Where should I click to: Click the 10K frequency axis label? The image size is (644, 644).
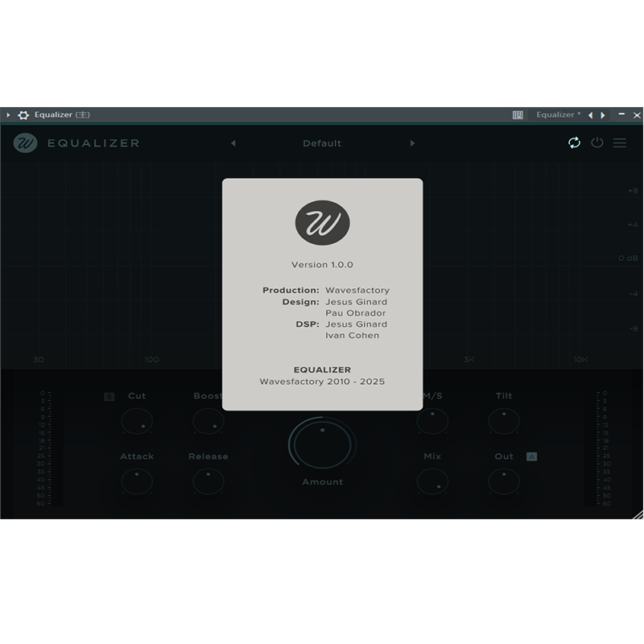[580, 360]
